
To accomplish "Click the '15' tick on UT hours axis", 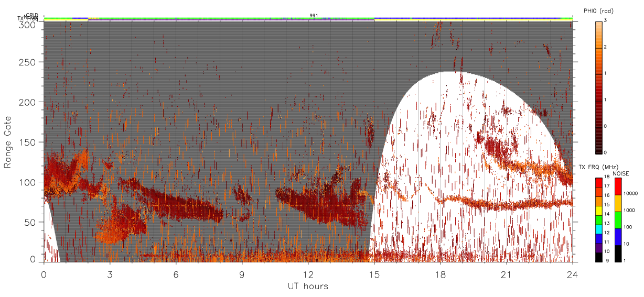I will tap(374, 274).
